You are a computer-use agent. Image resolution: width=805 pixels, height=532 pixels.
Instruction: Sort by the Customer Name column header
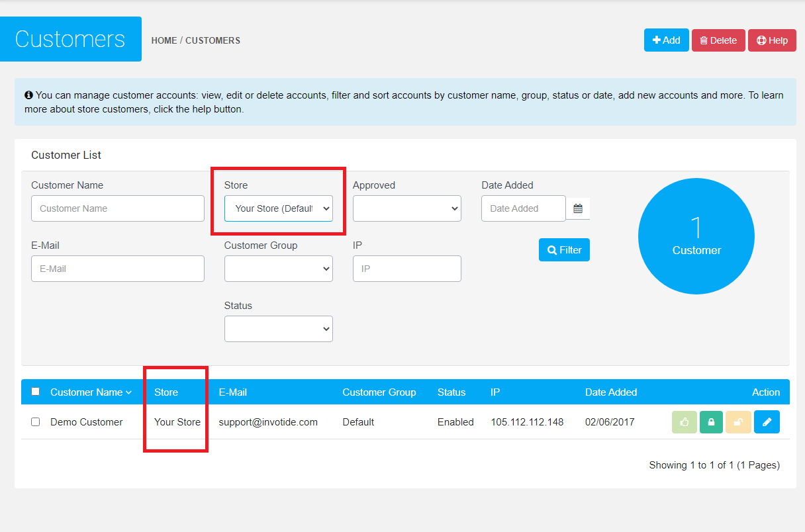(87, 392)
